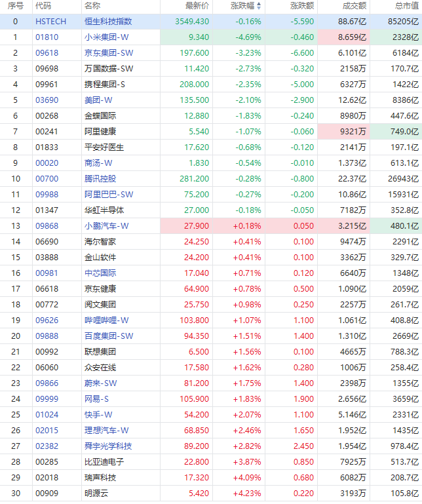The width and height of the screenshot is (422, 504).
Task: Click the 名称 column header
Action: click(x=92, y=6)
